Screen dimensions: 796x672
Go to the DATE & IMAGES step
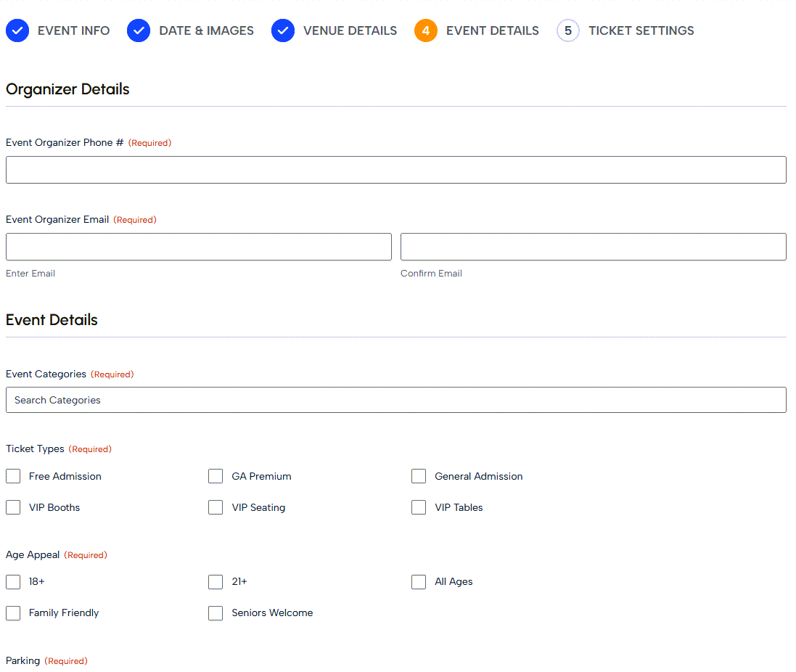[x=206, y=30]
